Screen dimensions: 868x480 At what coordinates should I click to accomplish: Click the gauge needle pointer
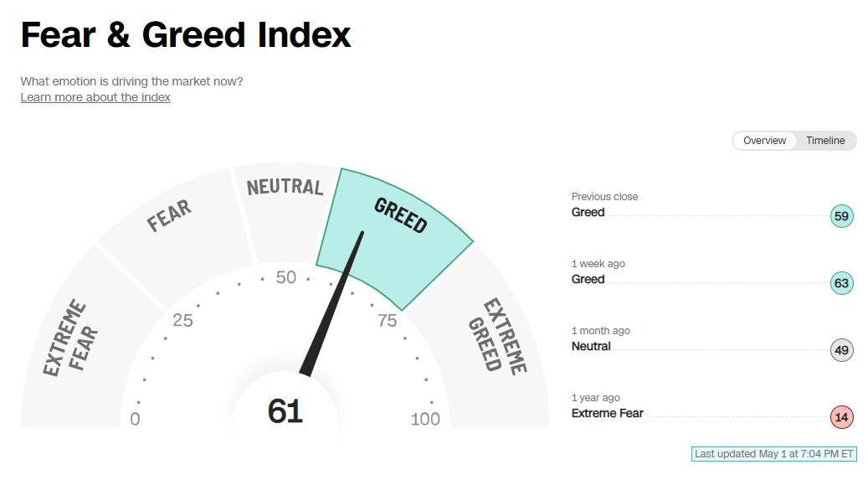point(332,304)
